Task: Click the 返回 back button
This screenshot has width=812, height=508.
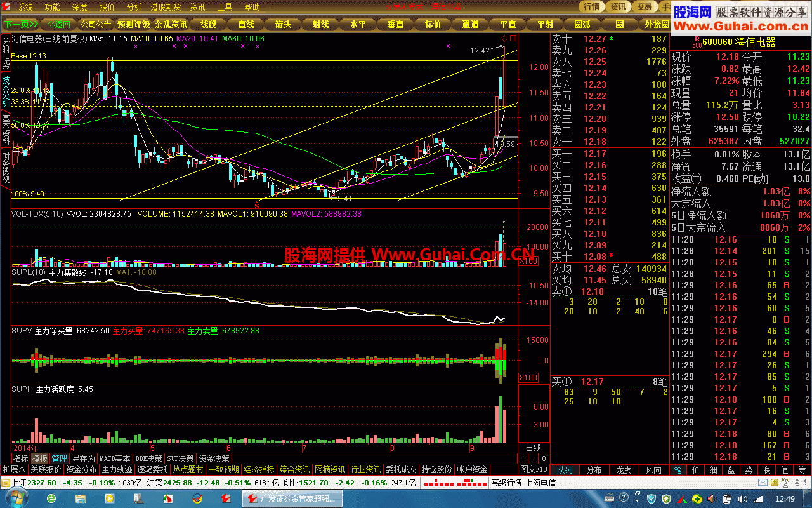Action: point(58,24)
